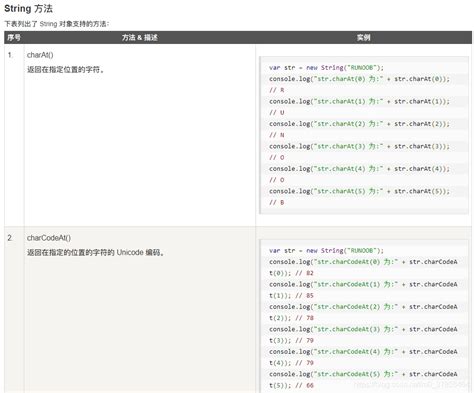The width and height of the screenshot is (474, 393).
Task: Click the 'str.charCodeAt(0)' console.log line
Action: (x=363, y=262)
